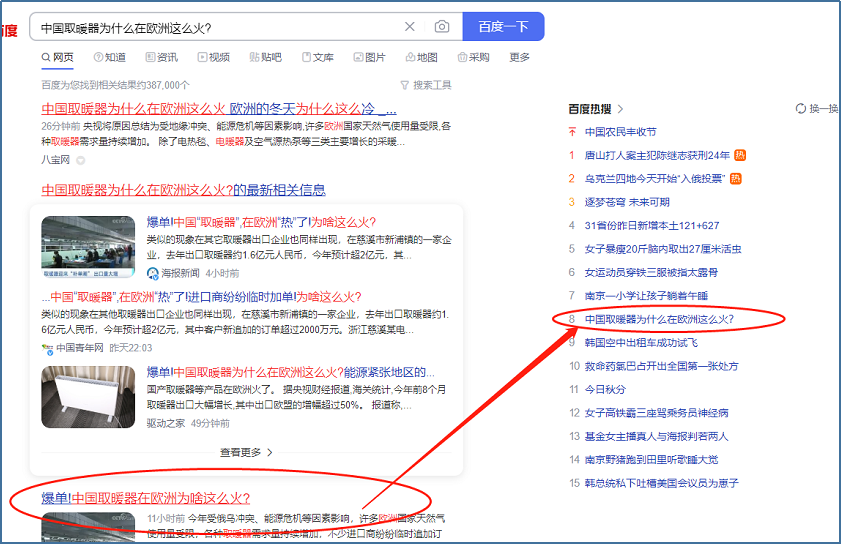Viewport: 841px width, 544px height.
Task: Click the 百度热搜 arrow chevron
Action: click(x=620, y=108)
